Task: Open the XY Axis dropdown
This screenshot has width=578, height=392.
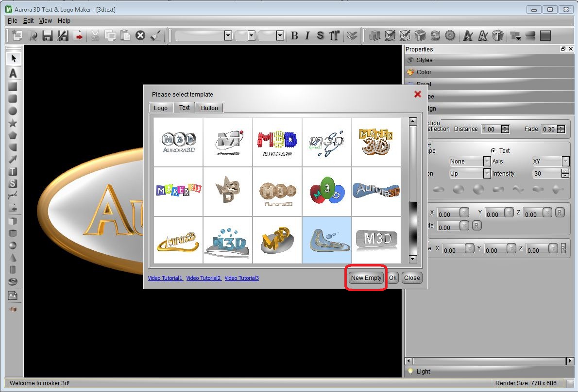Action: pos(564,161)
